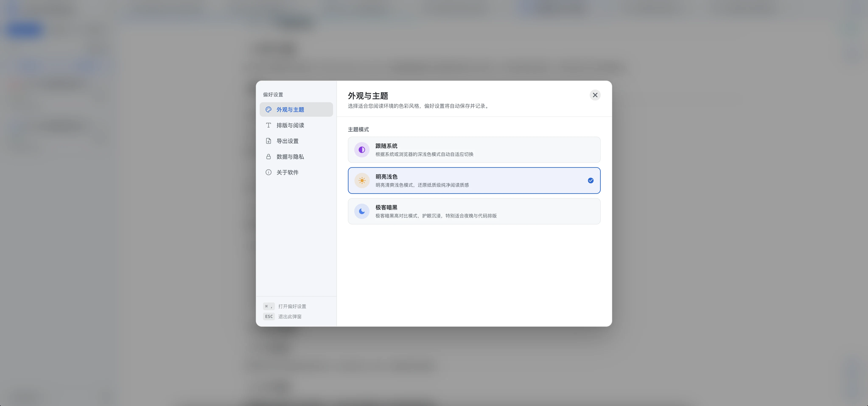Image resolution: width=868 pixels, height=406 pixels.
Task: Click the 偏好设置 sidebar heading
Action: point(273,95)
